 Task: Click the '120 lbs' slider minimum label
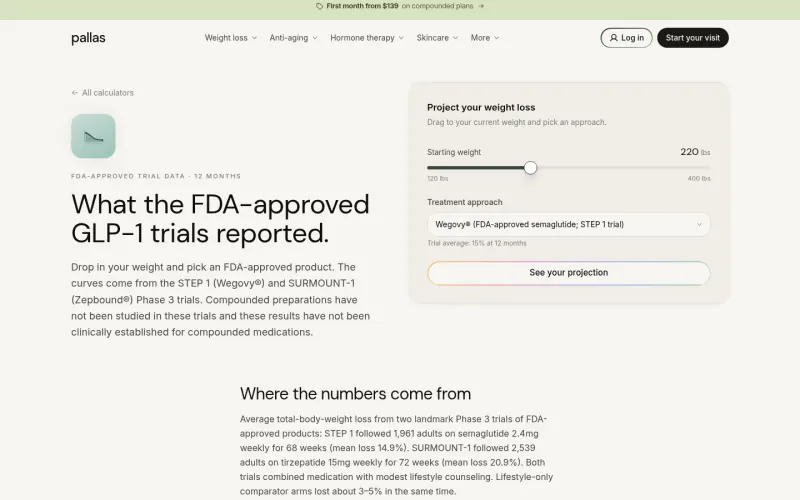point(438,179)
